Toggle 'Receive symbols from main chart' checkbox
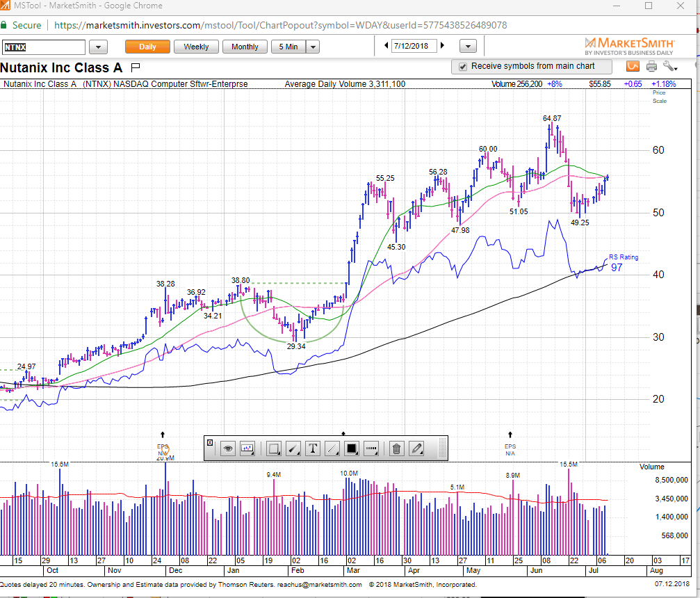The width and height of the screenshot is (700, 598). [x=463, y=67]
